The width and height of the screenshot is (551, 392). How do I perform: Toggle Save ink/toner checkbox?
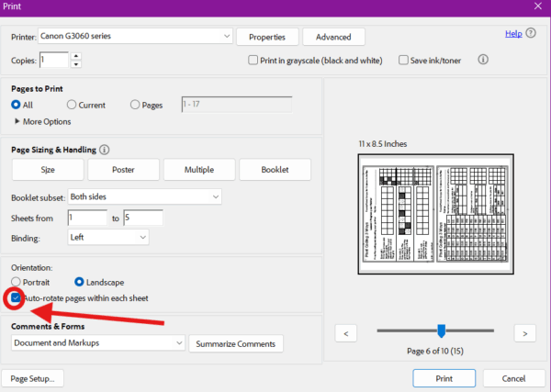[x=403, y=61]
